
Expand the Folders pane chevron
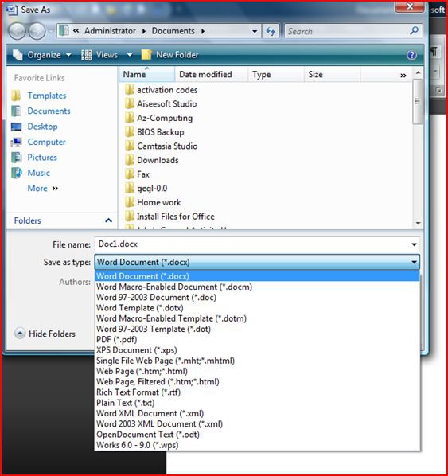pyautogui.click(x=108, y=220)
